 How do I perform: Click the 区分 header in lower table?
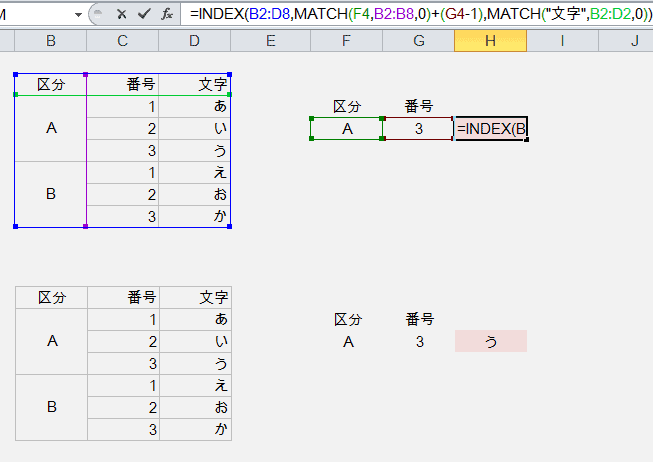coord(51,298)
